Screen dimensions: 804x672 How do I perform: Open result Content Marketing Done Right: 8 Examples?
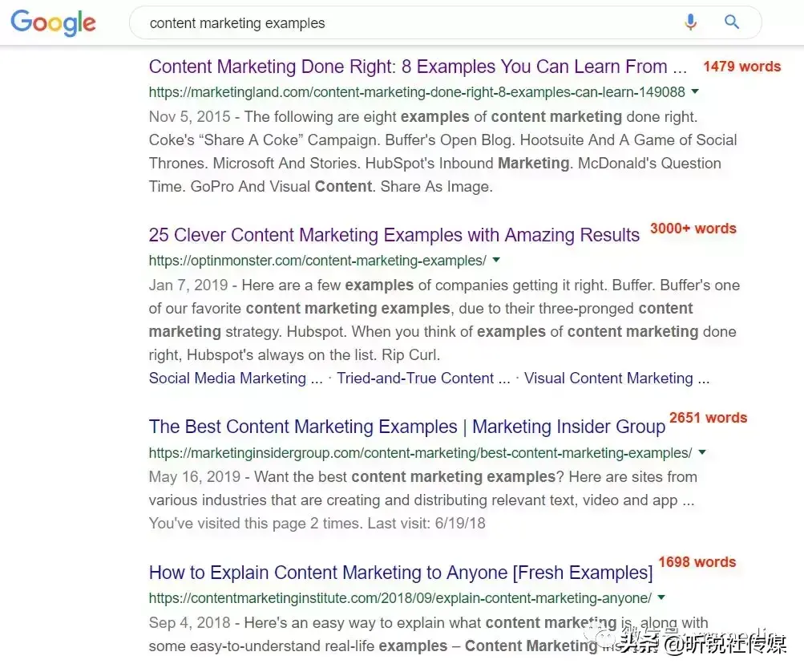[x=418, y=67]
